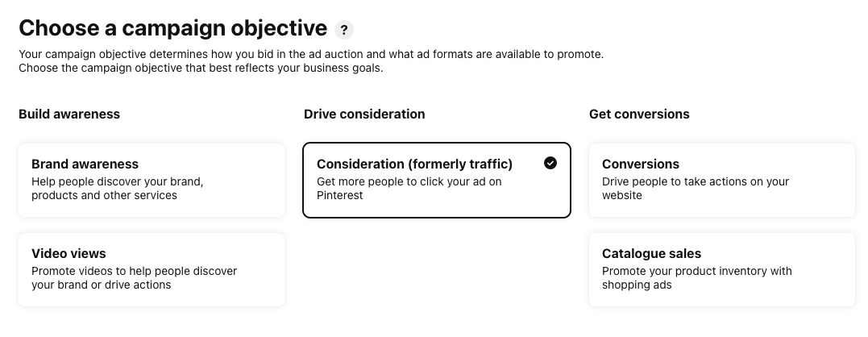The width and height of the screenshot is (868, 337).
Task: Select the Brand awareness objective
Action: pos(152,180)
